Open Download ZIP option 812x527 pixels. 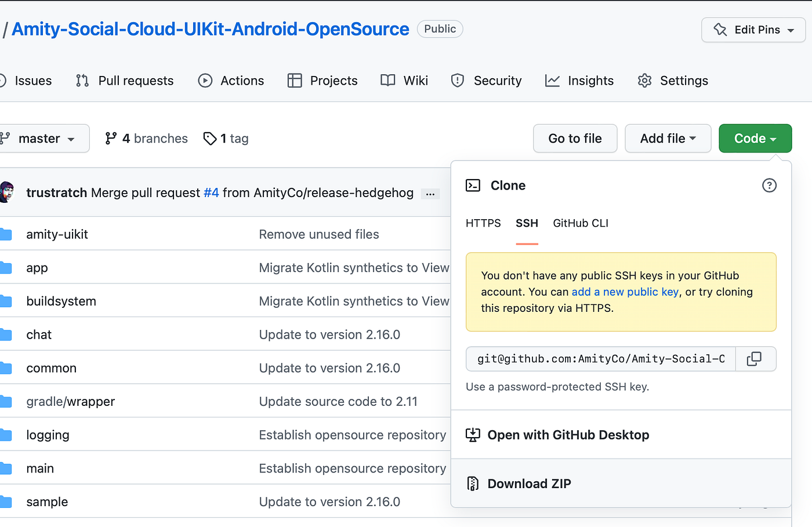click(x=529, y=484)
